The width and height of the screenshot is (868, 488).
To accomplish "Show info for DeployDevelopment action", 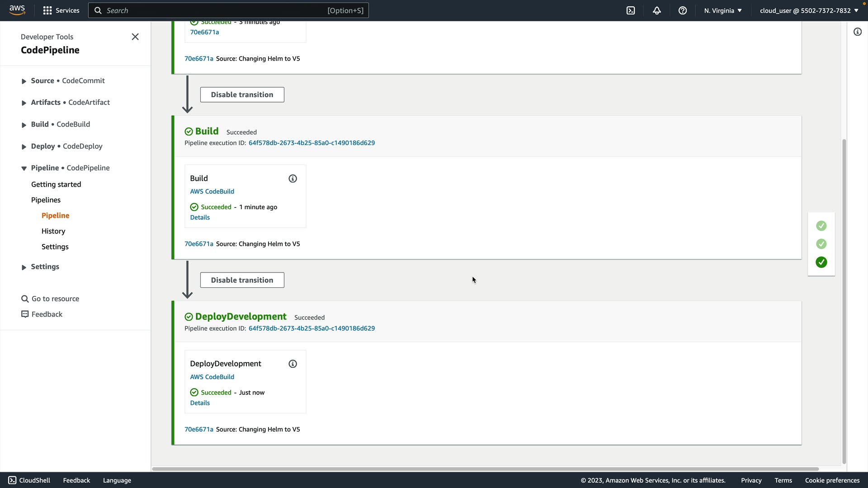I will (x=292, y=364).
